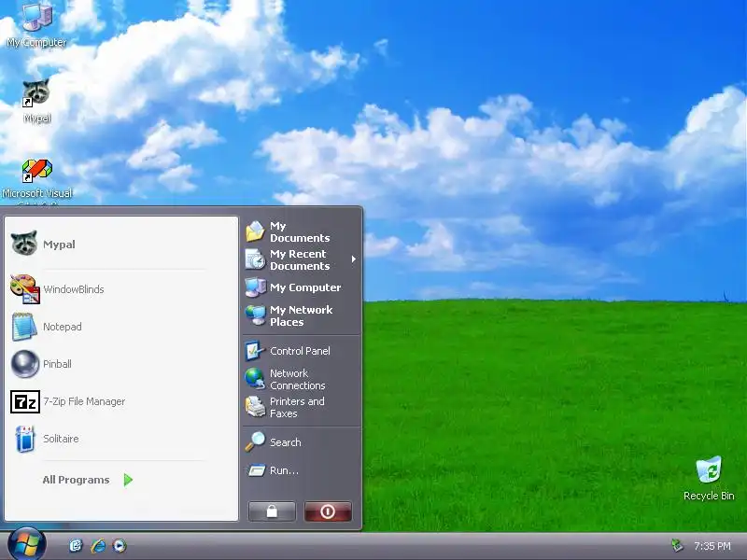
Task: Open the Run... dialog icon
Action: coord(256,470)
